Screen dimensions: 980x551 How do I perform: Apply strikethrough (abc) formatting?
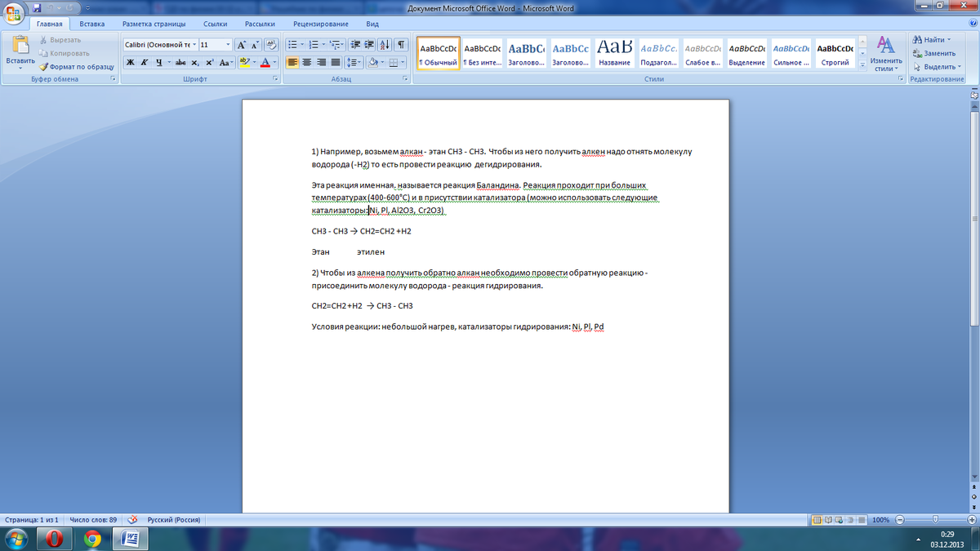pos(181,63)
